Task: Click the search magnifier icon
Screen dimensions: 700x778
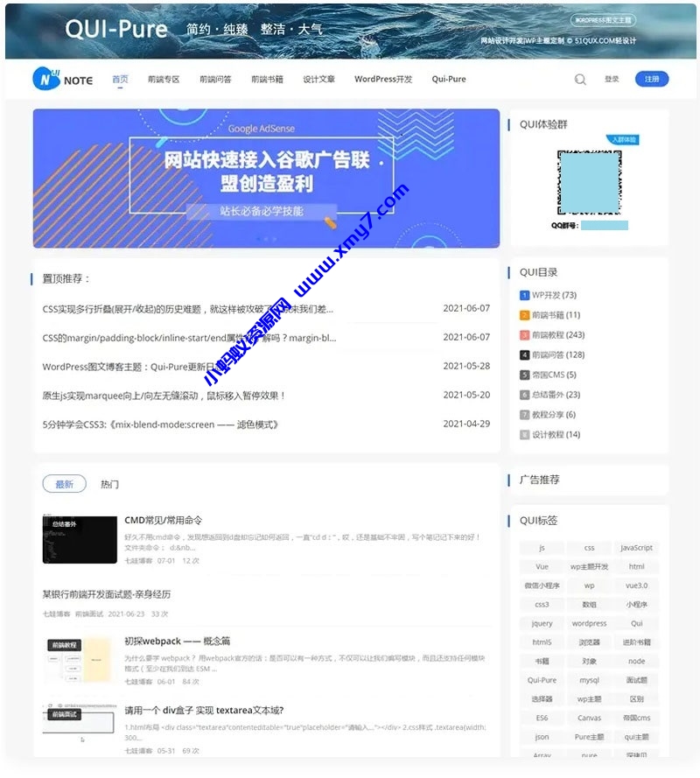Action: click(x=579, y=79)
